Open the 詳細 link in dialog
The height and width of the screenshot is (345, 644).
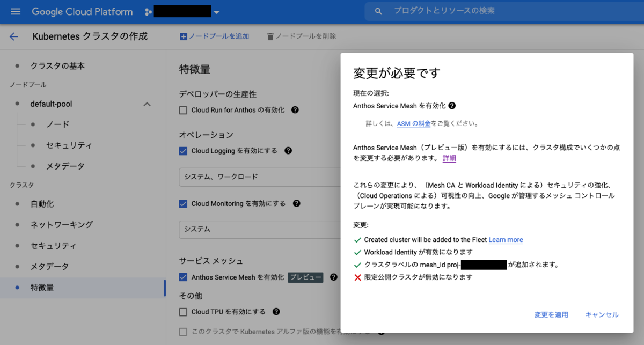point(449,158)
